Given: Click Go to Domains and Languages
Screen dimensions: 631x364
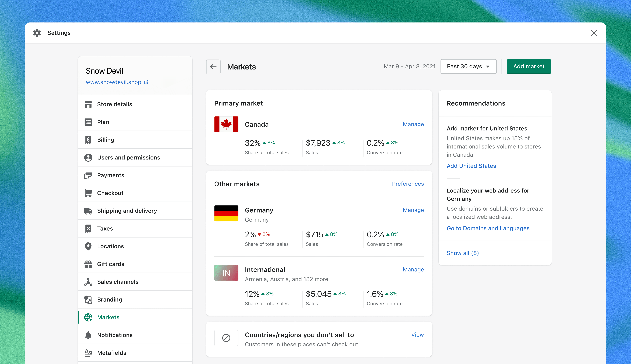Looking at the screenshot, I should pyautogui.click(x=488, y=228).
